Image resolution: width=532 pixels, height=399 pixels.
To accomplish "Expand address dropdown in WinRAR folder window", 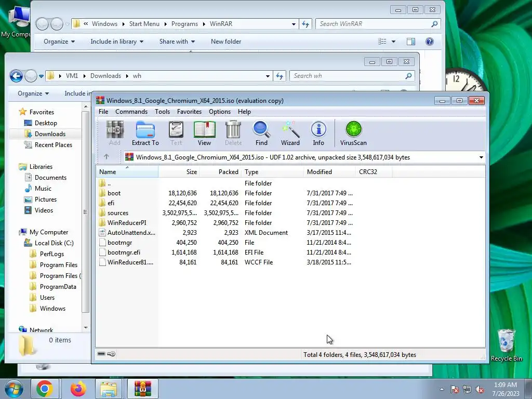I will [294, 24].
